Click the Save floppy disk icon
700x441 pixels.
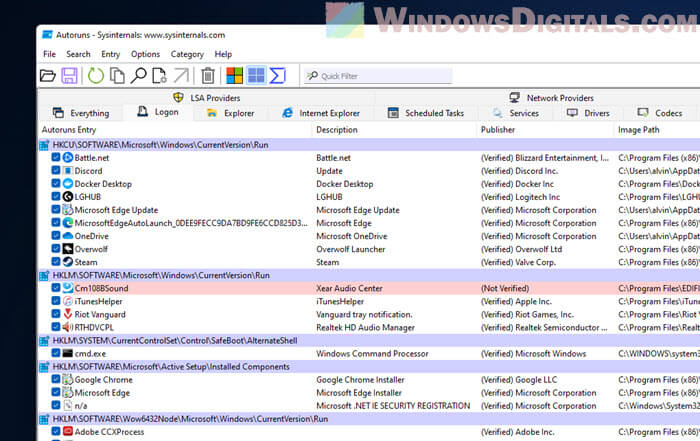pos(69,76)
